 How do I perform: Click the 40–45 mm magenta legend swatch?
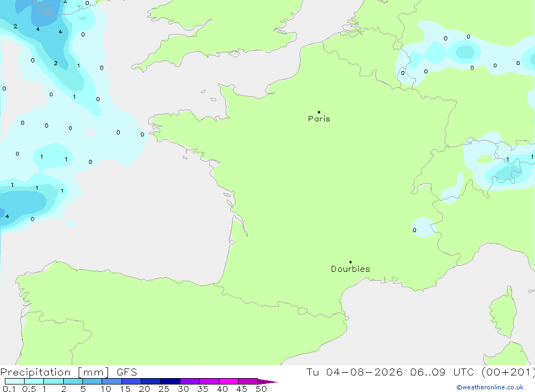coord(228,381)
